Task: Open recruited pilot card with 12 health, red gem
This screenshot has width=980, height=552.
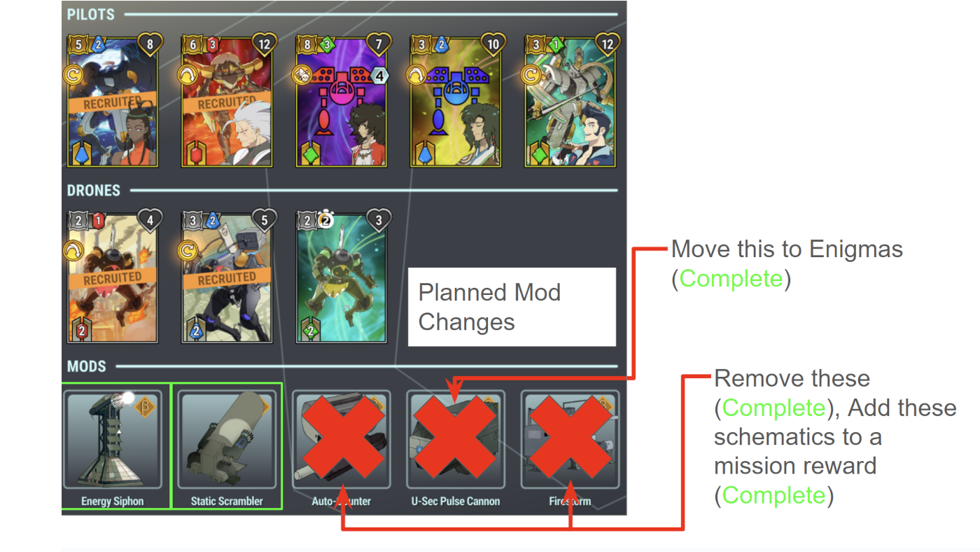Action: pyautogui.click(x=227, y=100)
